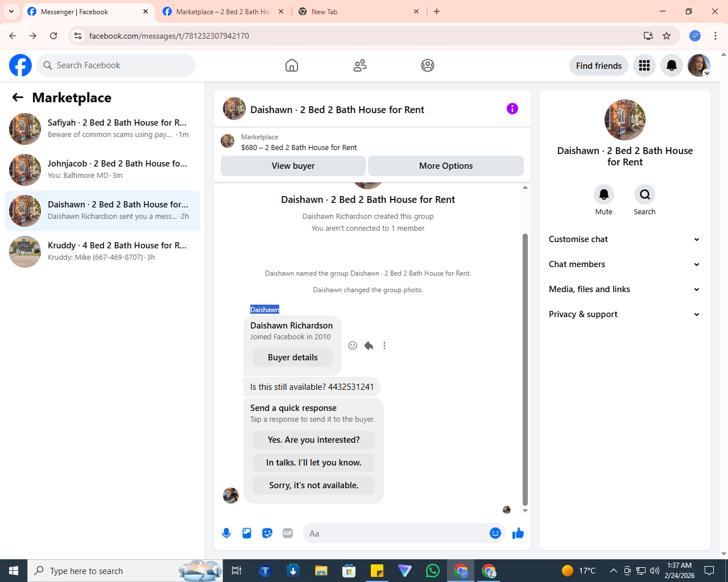This screenshot has height=582, width=728.
Task: View site information icon in address bar
Action: (x=78, y=36)
